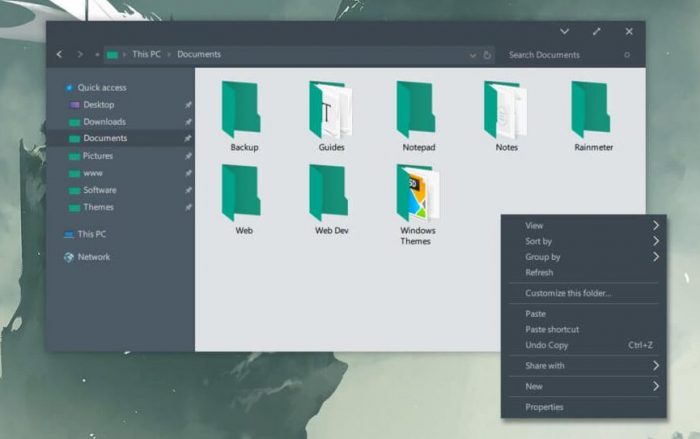
Task: Click the title bar down chevron button
Action: click(564, 31)
